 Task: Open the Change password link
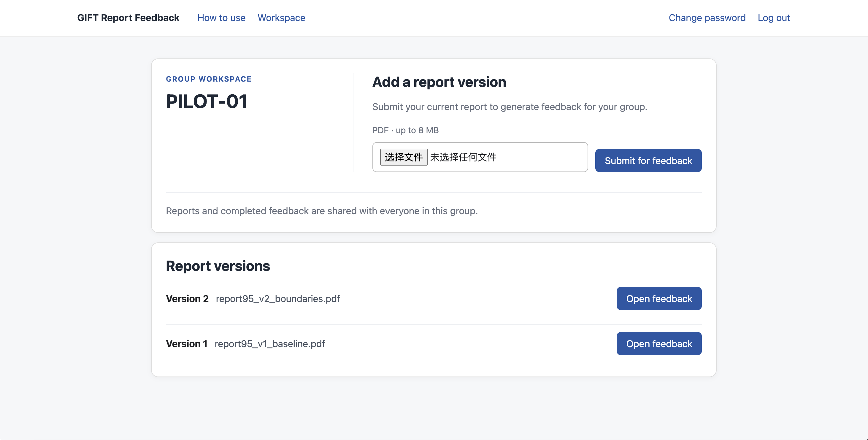pyautogui.click(x=707, y=18)
